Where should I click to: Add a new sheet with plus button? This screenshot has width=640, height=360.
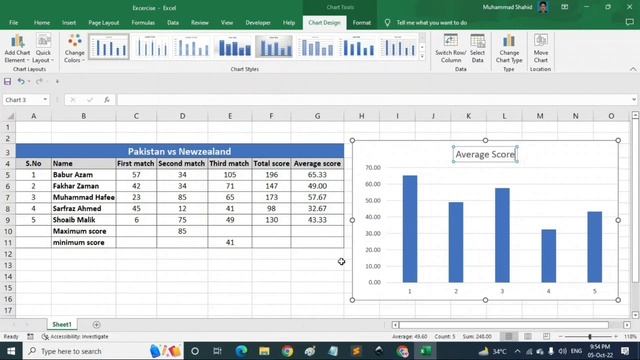coord(96,325)
